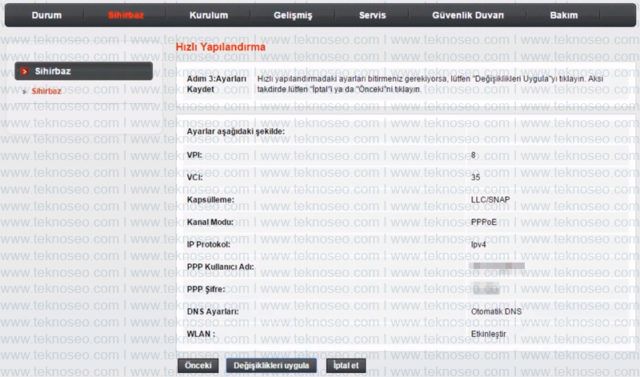Viewport: 640px width, 377px height.
Task: Cancel the wizard with İptal et
Action: pyautogui.click(x=346, y=366)
